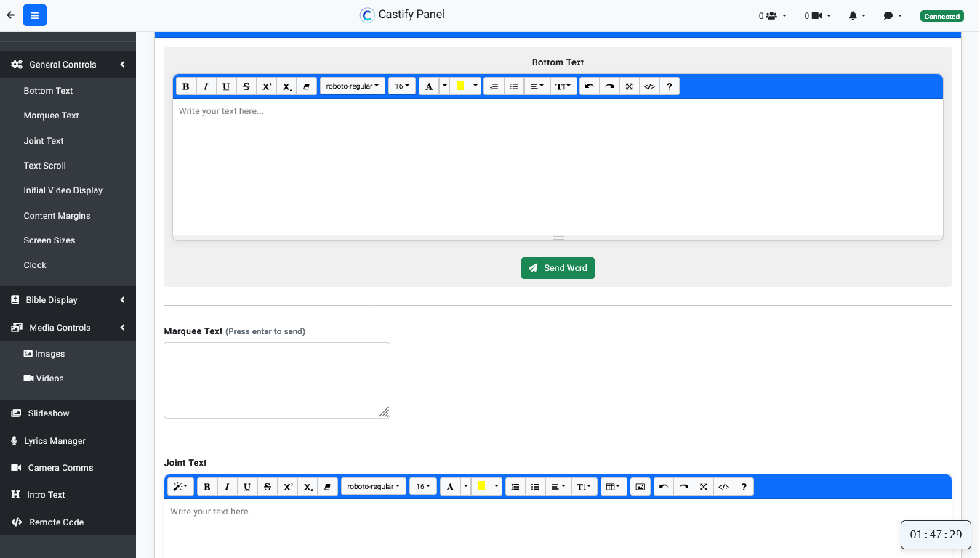The image size is (980, 558).
Task: Open table dropdown in Joint Text editor
Action: tap(614, 487)
